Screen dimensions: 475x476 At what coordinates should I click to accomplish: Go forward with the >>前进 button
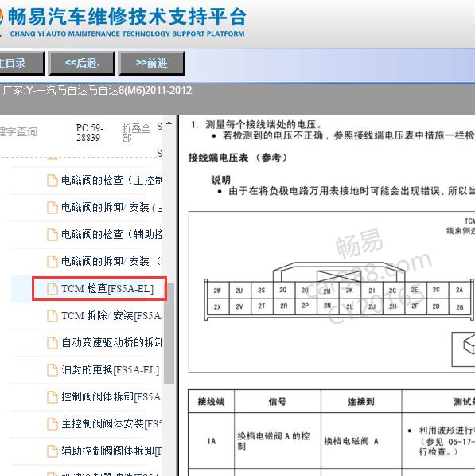tap(151, 64)
